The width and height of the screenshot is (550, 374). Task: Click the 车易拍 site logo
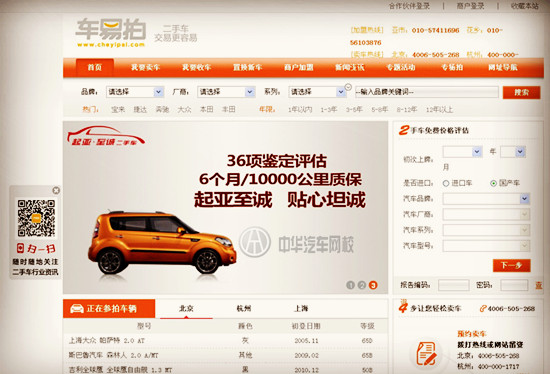tap(110, 32)
